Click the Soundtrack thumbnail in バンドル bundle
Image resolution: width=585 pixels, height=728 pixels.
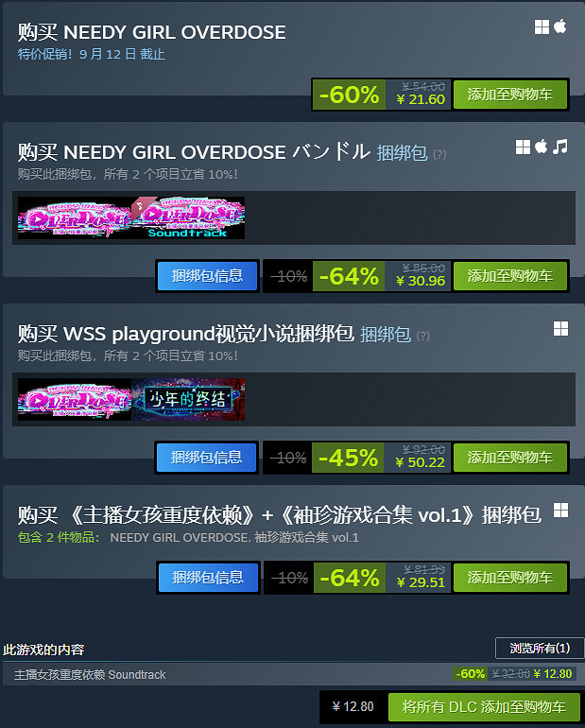[188, 217]
